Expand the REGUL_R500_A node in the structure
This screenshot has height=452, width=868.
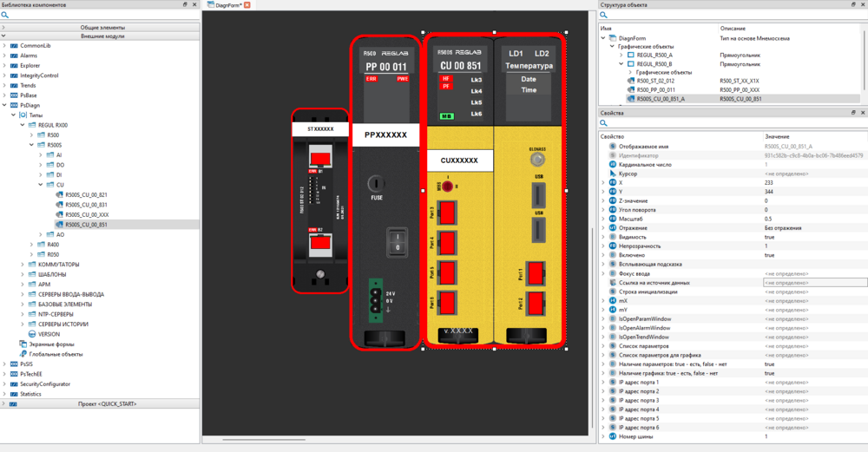[x=621, y=55]
